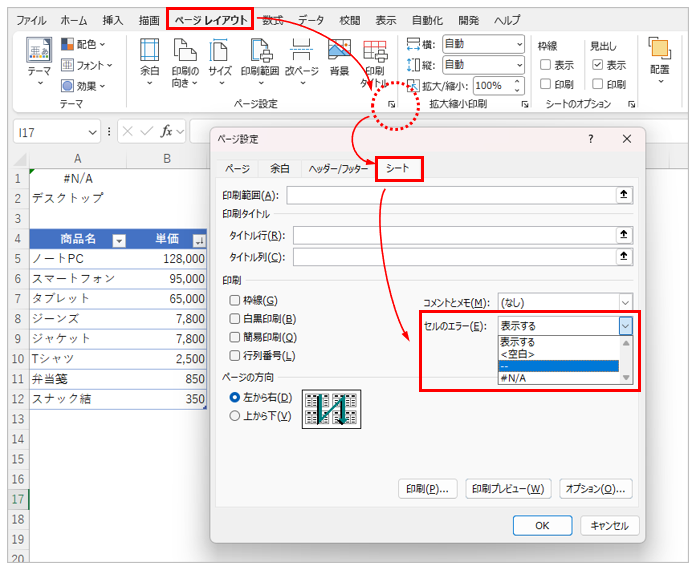
Task: Click the 印刷プレビュー button
Action: (x=509, y=489)
